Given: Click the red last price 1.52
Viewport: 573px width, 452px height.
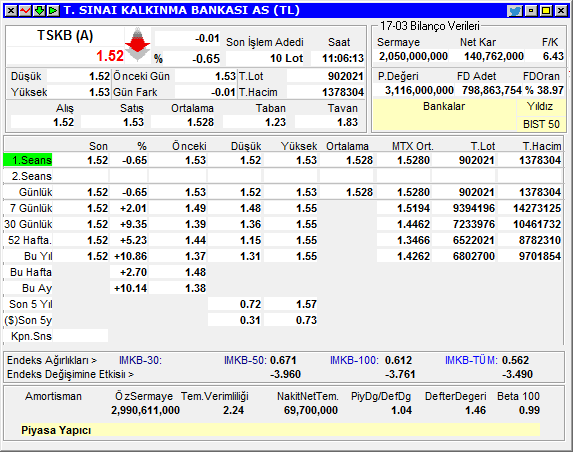Looking at the screenshot, I should tap(110, 56).
